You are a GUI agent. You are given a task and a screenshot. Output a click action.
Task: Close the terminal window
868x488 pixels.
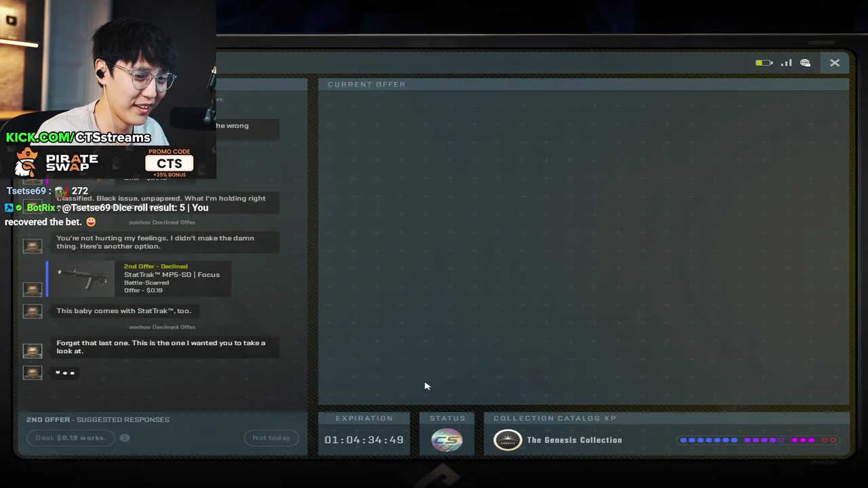click(x=835, y=63)
